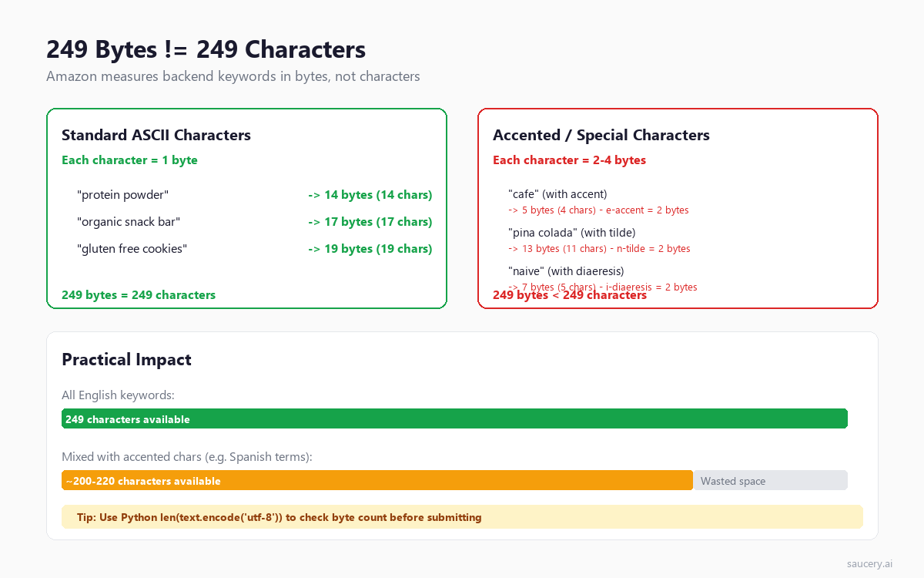The image size is (924, 578).
Task: Click the Python byte count tip banner
Action: point(462,517)
